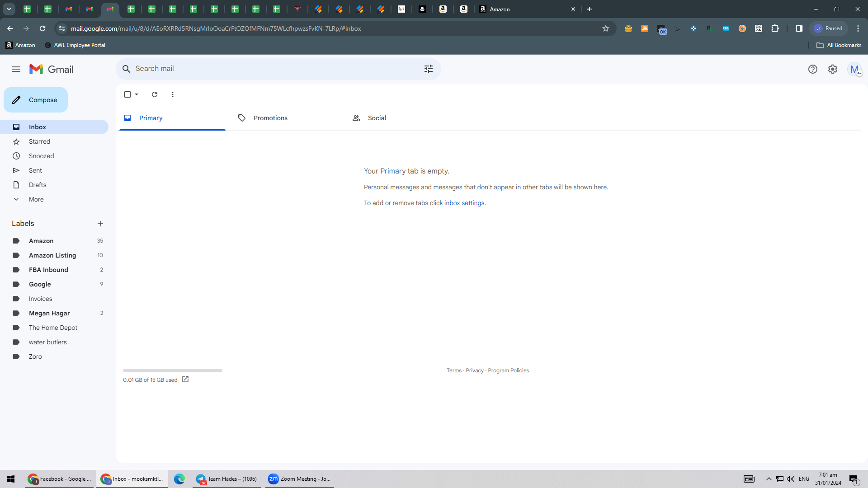Open the three-dot more options menu

tap(173, 94)
